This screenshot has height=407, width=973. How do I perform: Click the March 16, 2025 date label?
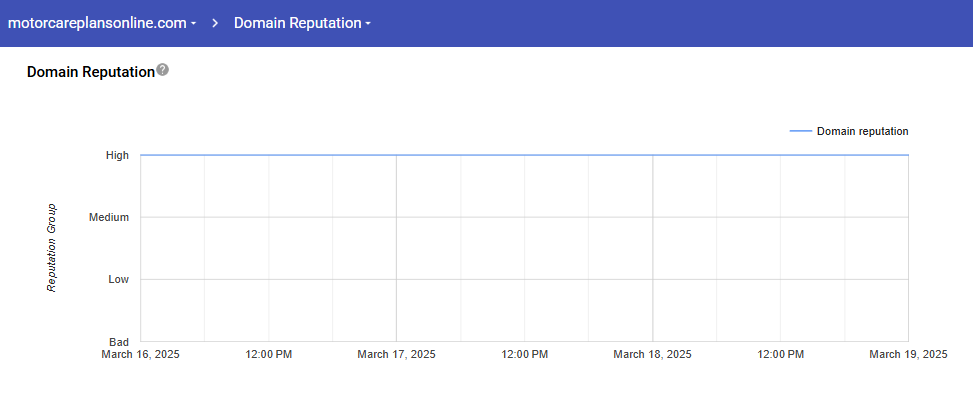140,354
